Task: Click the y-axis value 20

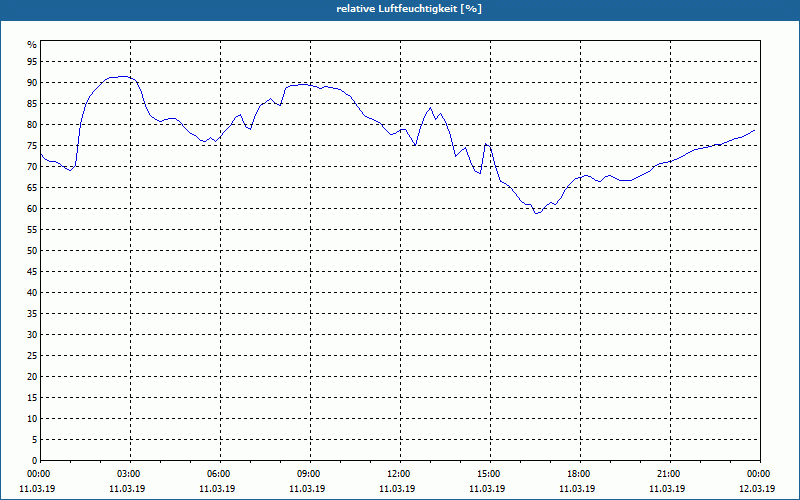Action: [x=32, y=377]
